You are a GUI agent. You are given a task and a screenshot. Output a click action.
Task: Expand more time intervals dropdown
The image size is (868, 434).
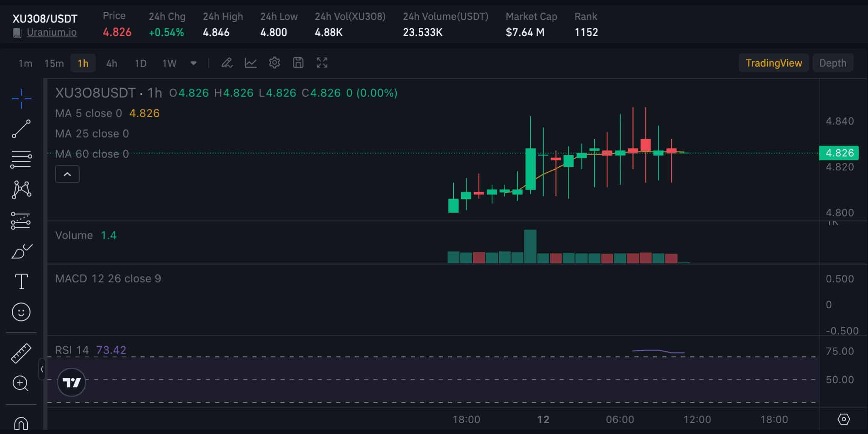[x=193, y=63]
